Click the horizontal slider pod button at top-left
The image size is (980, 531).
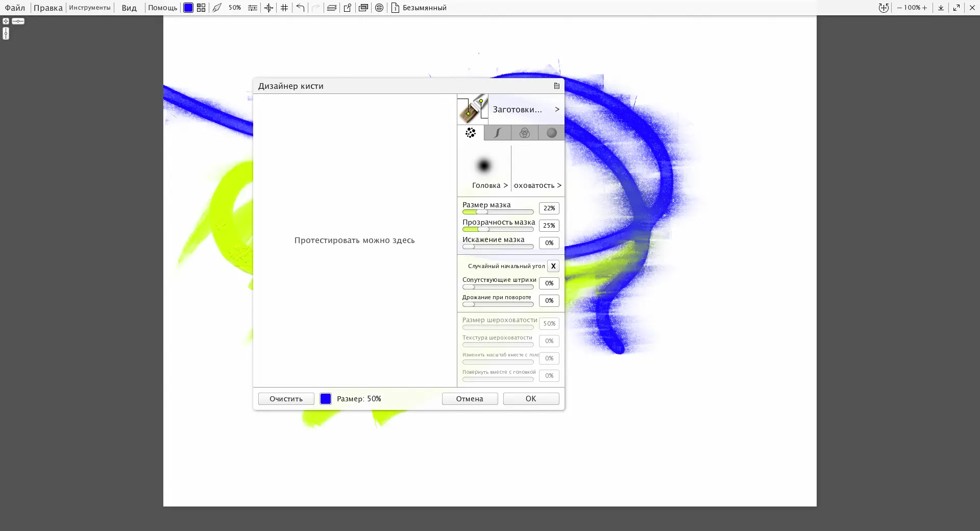(18, 21)
